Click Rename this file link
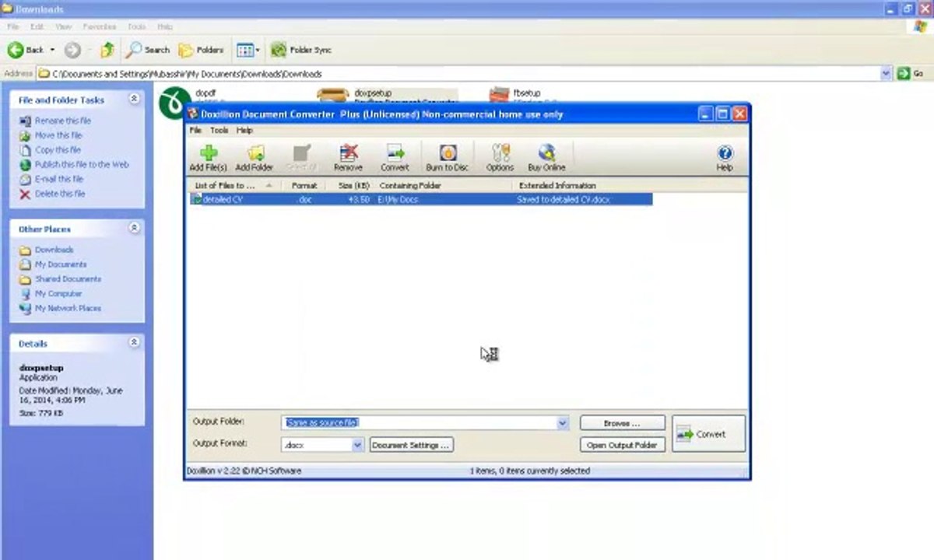Viewport: 934px width, 560px height. pos(63,121)
